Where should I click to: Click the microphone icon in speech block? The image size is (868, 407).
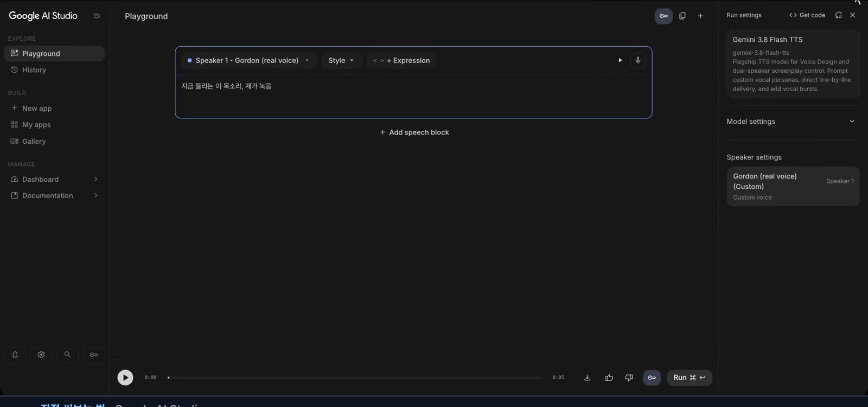point(638,60)
